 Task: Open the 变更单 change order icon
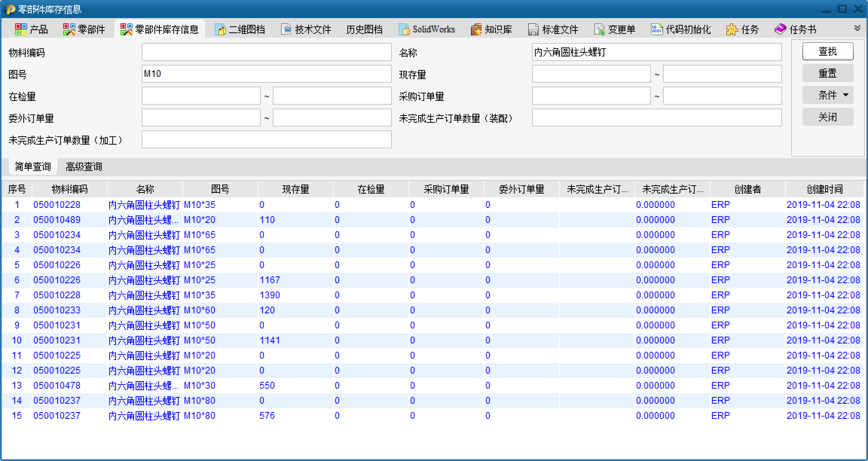click(x=599, y=29)
